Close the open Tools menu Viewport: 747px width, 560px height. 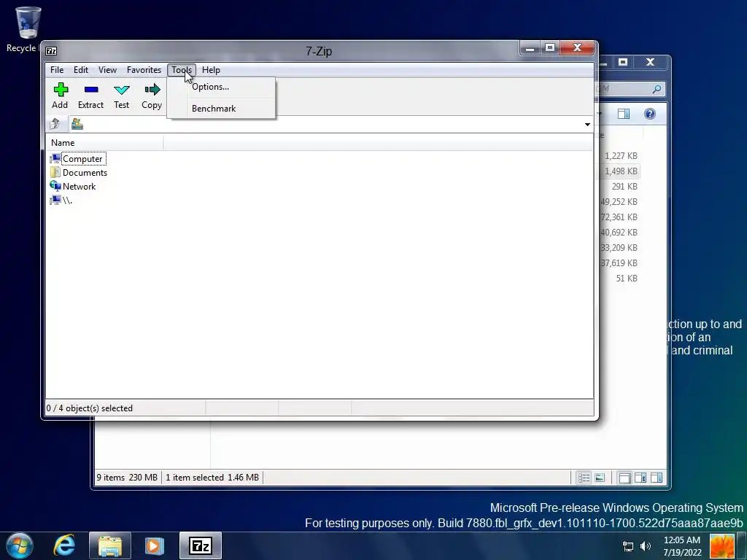(x=182, y=70)
